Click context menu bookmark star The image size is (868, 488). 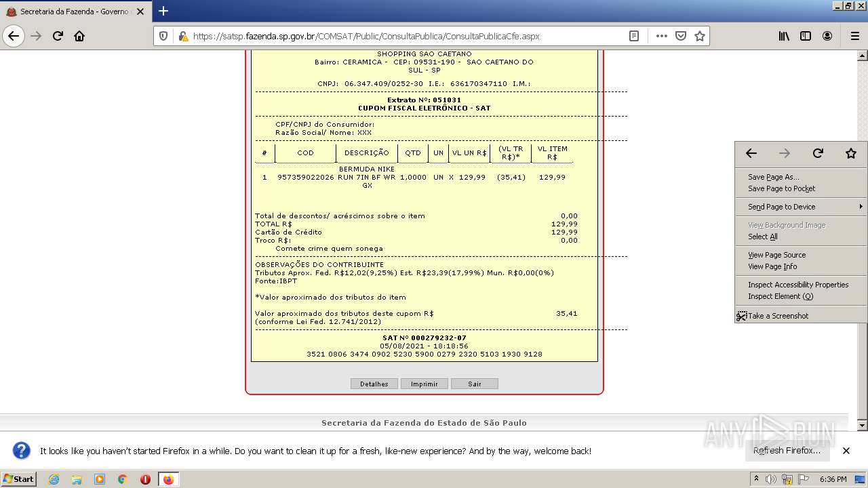click(851, 154)
